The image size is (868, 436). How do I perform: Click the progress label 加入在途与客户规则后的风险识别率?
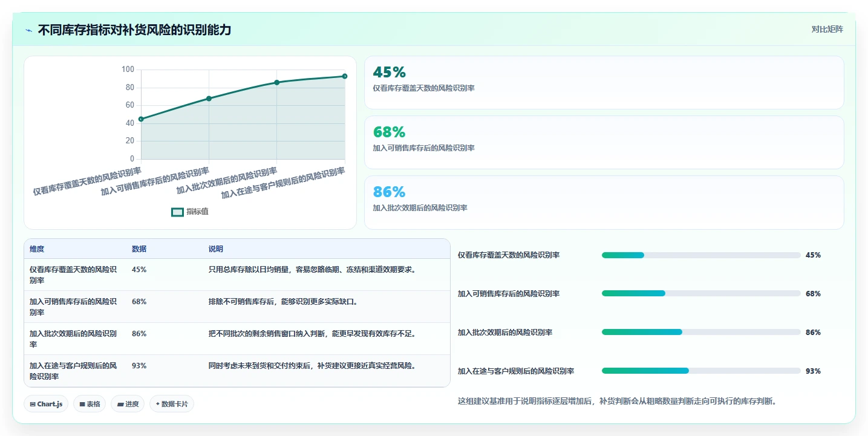(516, 371)
